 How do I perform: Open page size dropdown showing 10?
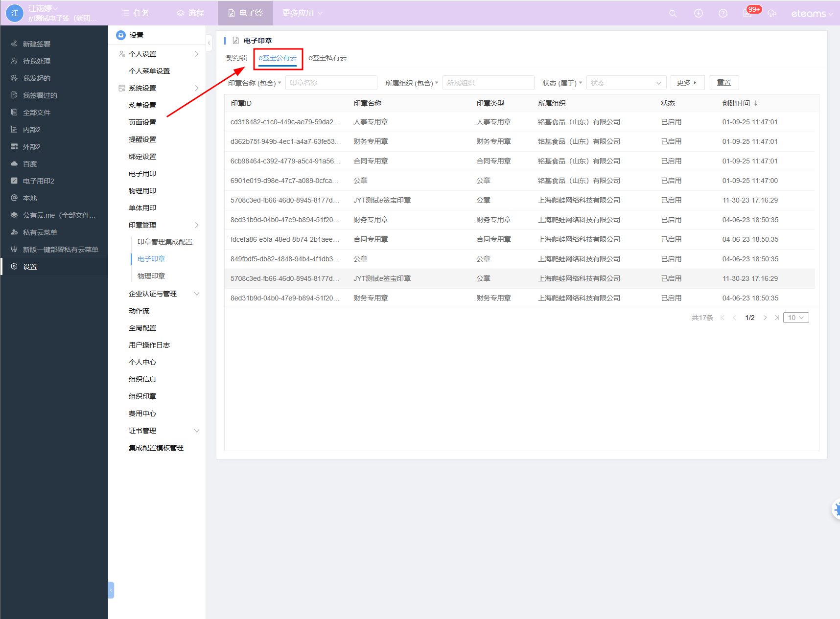click(x=795, y=318)
